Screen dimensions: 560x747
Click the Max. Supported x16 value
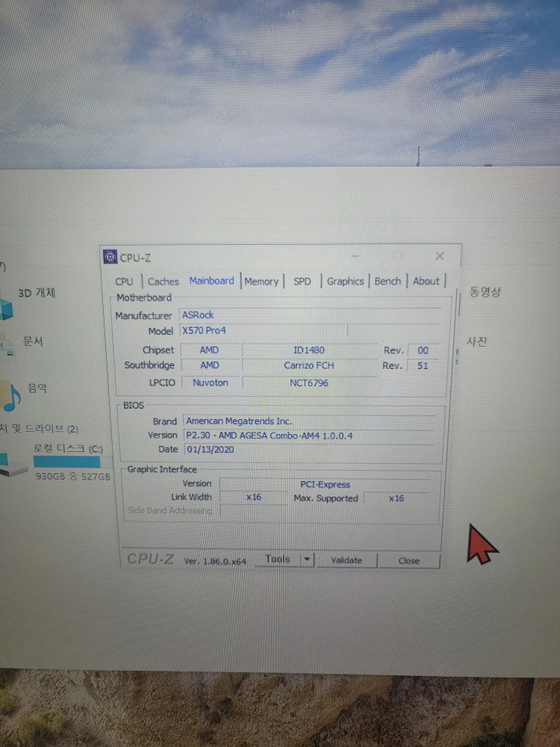tap(396, 498)
